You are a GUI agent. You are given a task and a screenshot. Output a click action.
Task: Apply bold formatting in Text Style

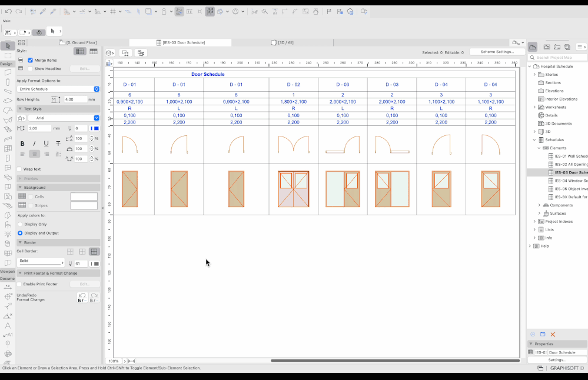(22, 144)
